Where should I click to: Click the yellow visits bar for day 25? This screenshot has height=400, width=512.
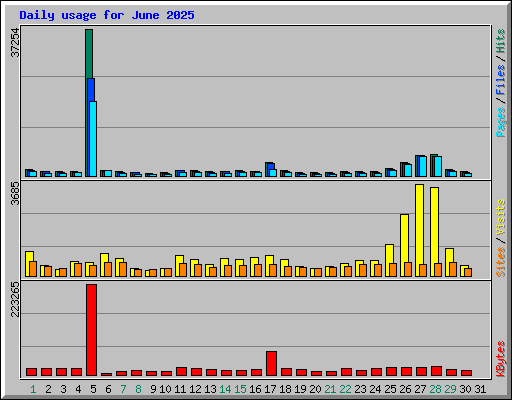pos(389,254)
